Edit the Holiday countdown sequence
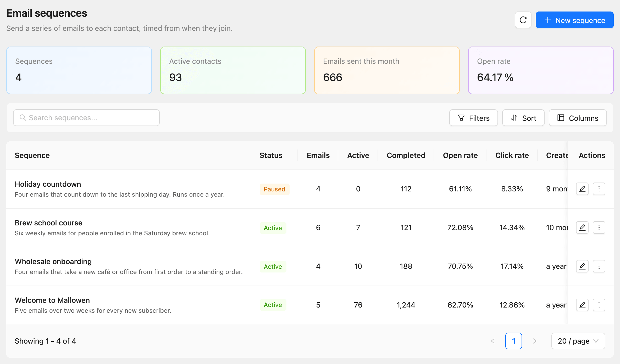This screenshot has width=620, height=364. coord(582,189)
